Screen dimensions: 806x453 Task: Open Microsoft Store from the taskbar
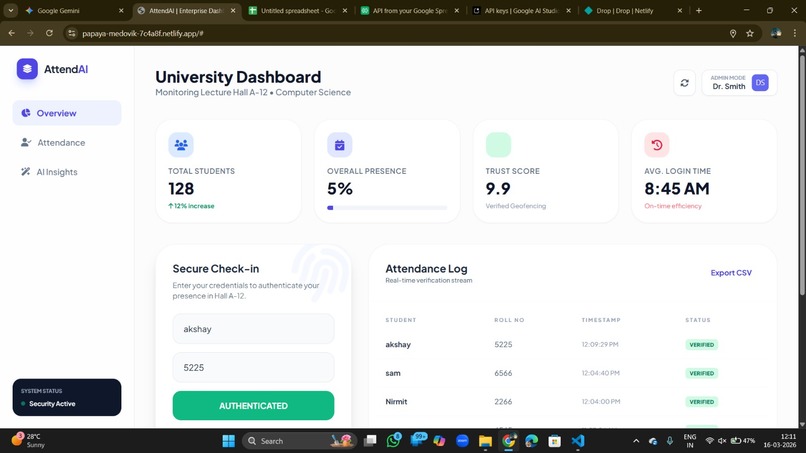pyautogui.click(x=555, y=441)
